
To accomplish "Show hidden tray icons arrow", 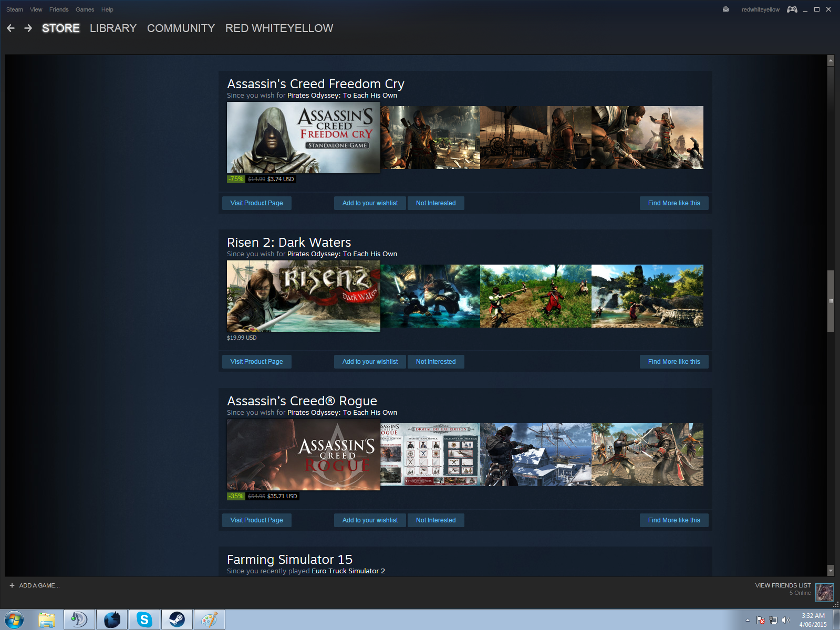I will [748, 620].
